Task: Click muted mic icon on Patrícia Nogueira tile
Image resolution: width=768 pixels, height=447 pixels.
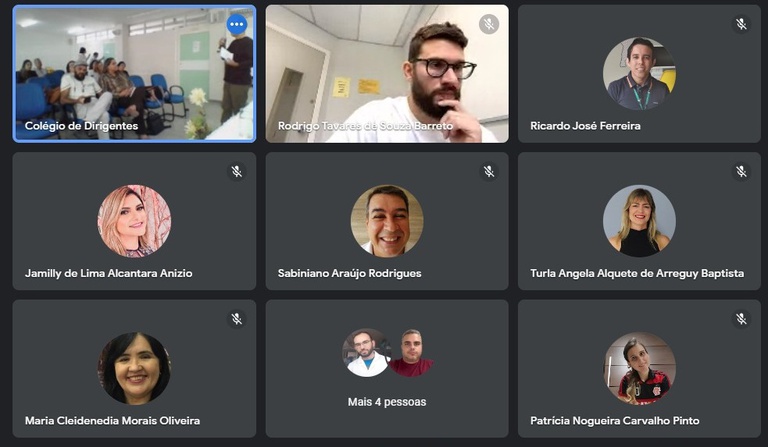Action: pos(741,319)
